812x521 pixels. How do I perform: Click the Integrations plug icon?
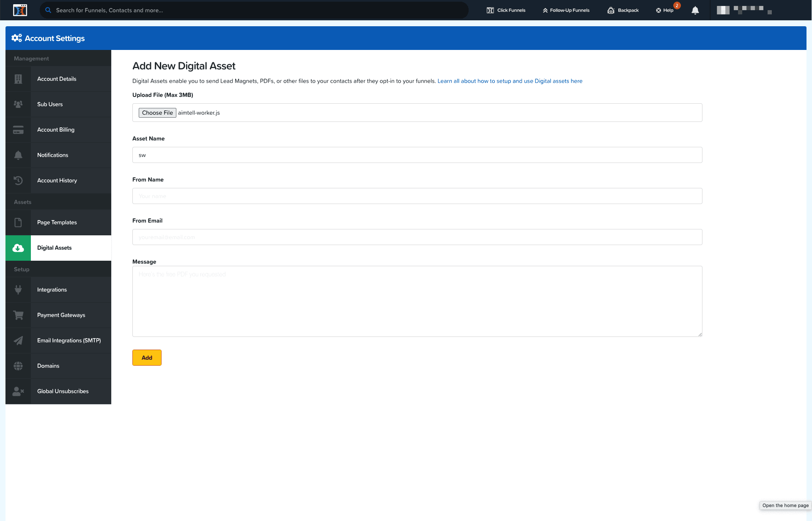click(18, 290)
